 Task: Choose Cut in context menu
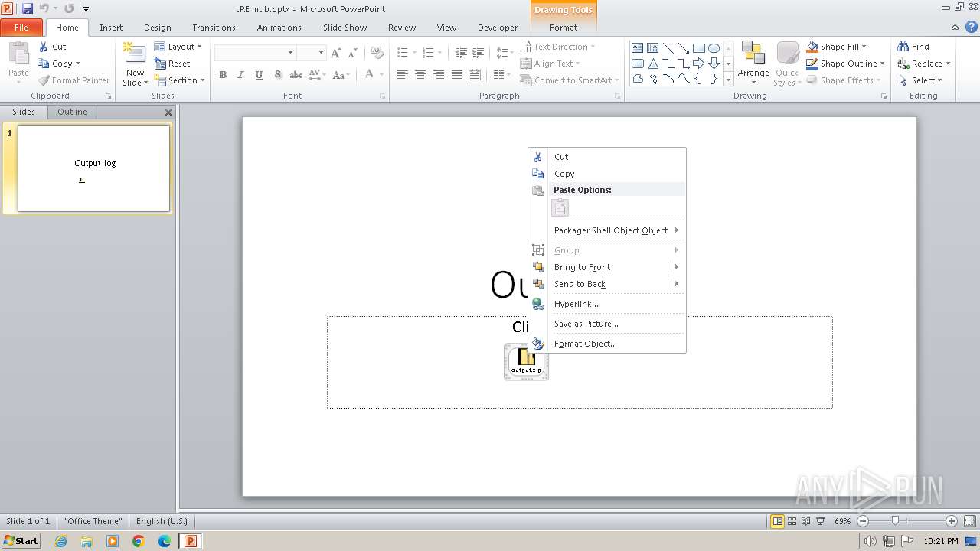607,157
